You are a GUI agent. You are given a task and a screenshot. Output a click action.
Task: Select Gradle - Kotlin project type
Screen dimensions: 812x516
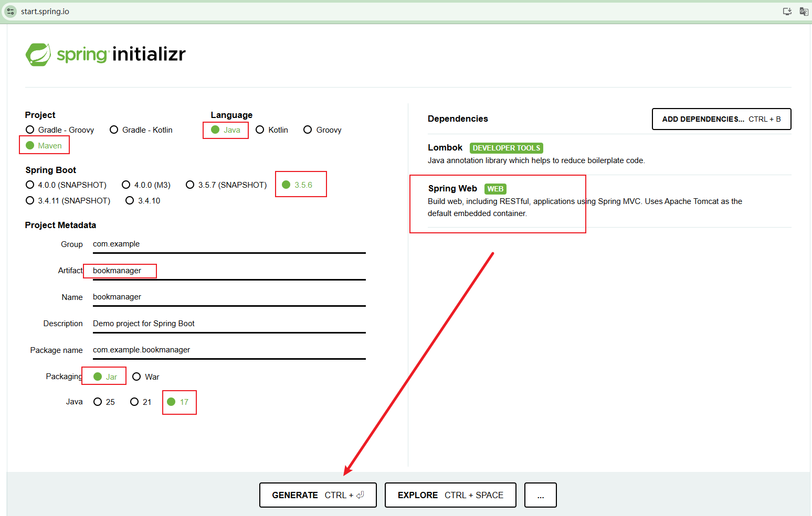141,130
